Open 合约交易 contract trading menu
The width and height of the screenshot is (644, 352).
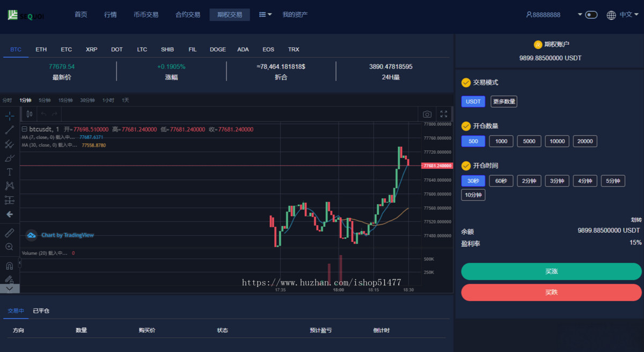point(188,15)
